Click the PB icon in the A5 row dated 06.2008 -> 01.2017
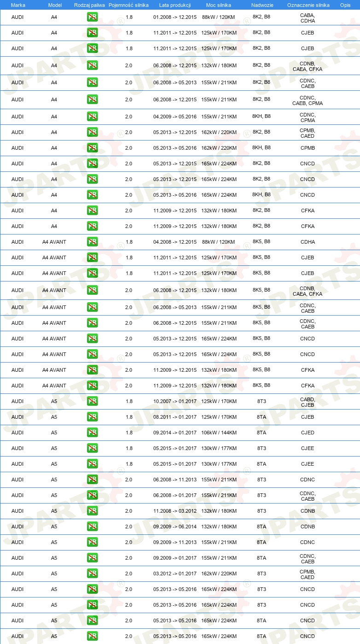This screenshot has height=644, width=360. (x=92, y=495)
